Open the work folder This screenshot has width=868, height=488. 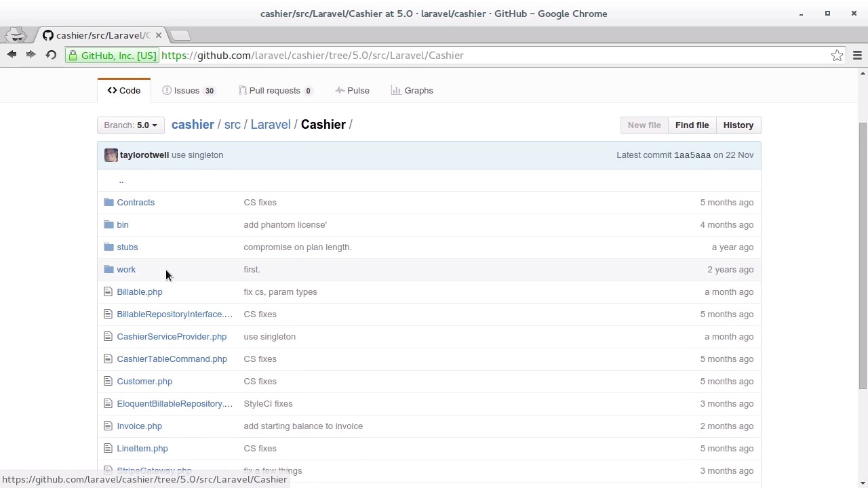point(126,269)
